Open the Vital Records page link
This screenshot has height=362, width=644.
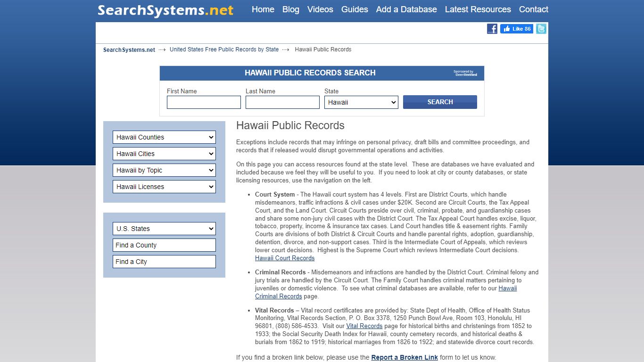click(x=364, y=326)
